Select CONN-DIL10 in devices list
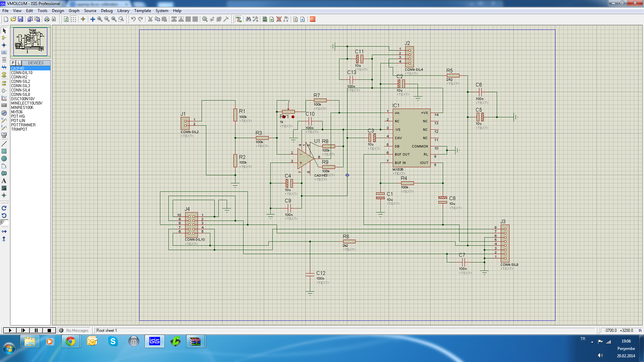644x362 pixels. [30, 73]
